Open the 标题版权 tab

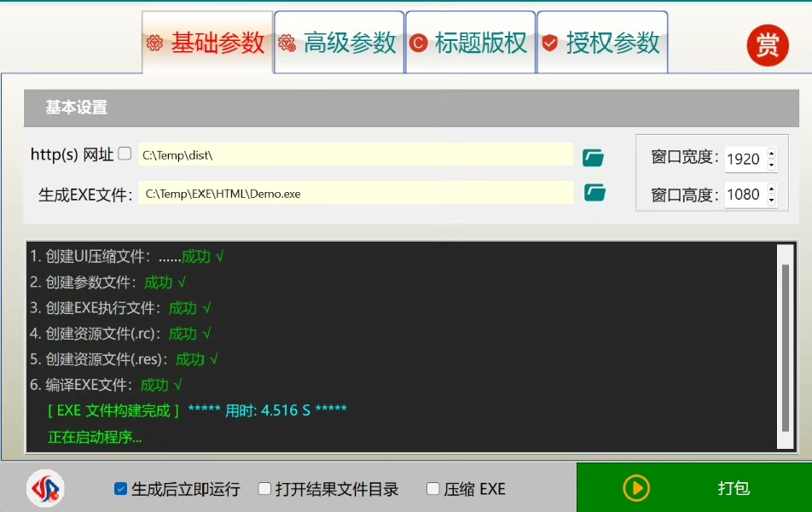[471, 43]
